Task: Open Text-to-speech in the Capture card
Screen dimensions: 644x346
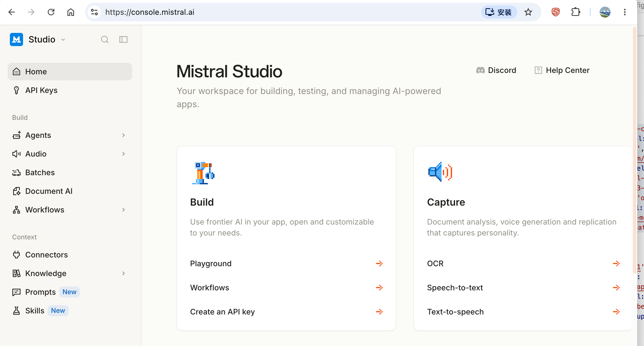Action: pos(523,312)
